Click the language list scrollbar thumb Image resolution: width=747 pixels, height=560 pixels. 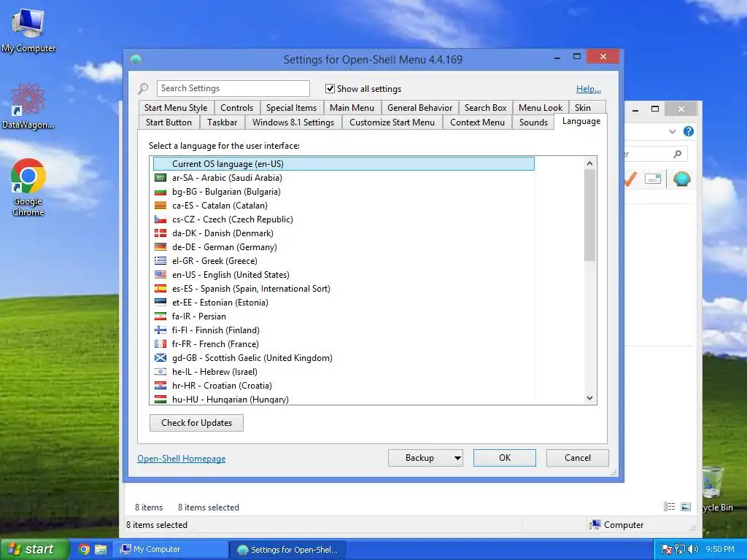pyautogui.click(x=589, y=215)
